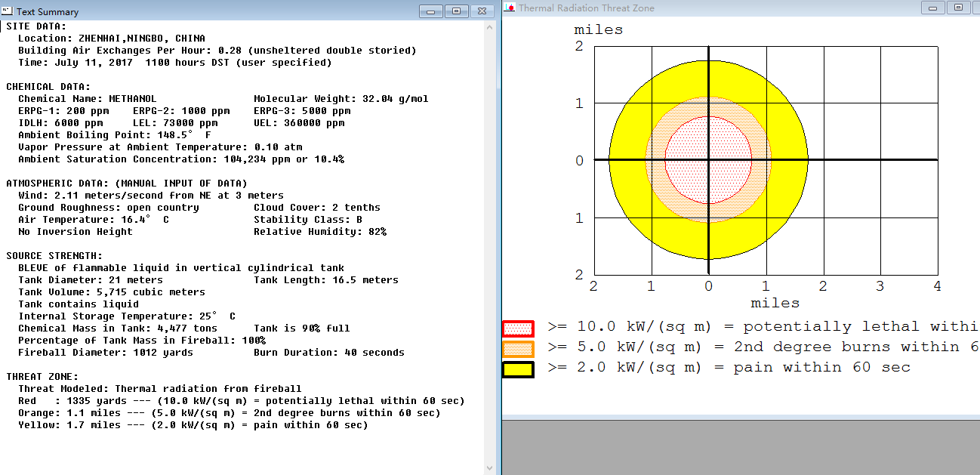Click 'Tank is 90% full' text
The image size is (980, 475).
tap(301, 328)
